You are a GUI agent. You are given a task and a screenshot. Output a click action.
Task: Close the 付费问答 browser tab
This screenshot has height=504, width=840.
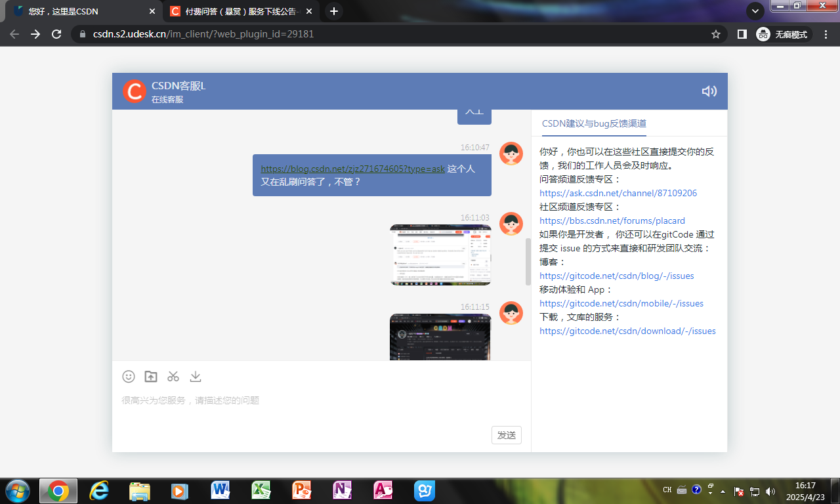310,11
